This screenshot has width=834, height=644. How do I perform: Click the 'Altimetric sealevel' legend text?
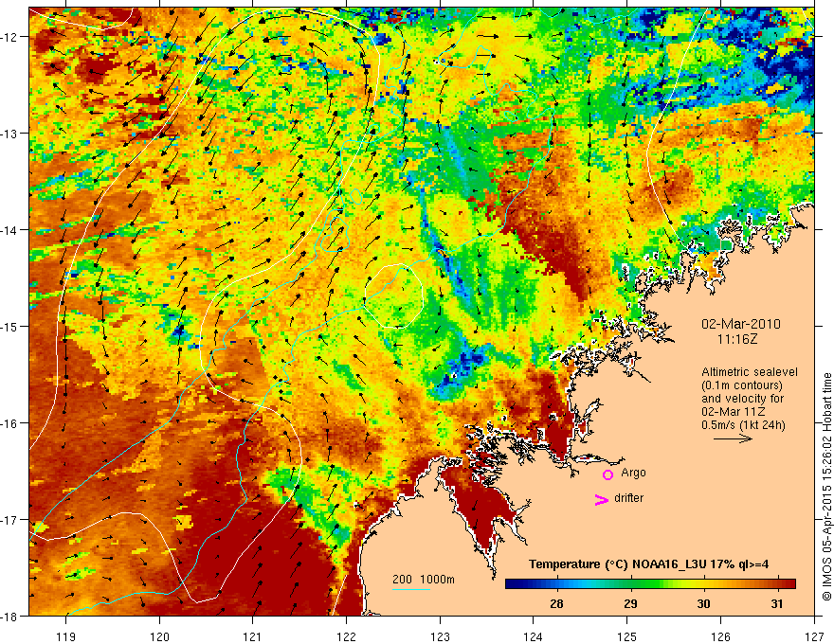coord(750,372)
